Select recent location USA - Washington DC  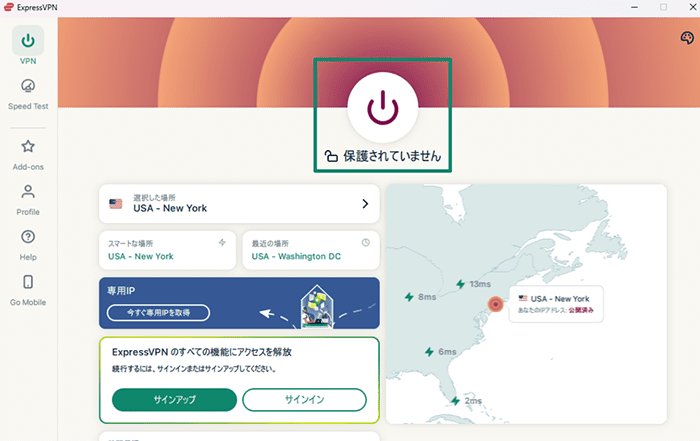[x=310, y=250]
